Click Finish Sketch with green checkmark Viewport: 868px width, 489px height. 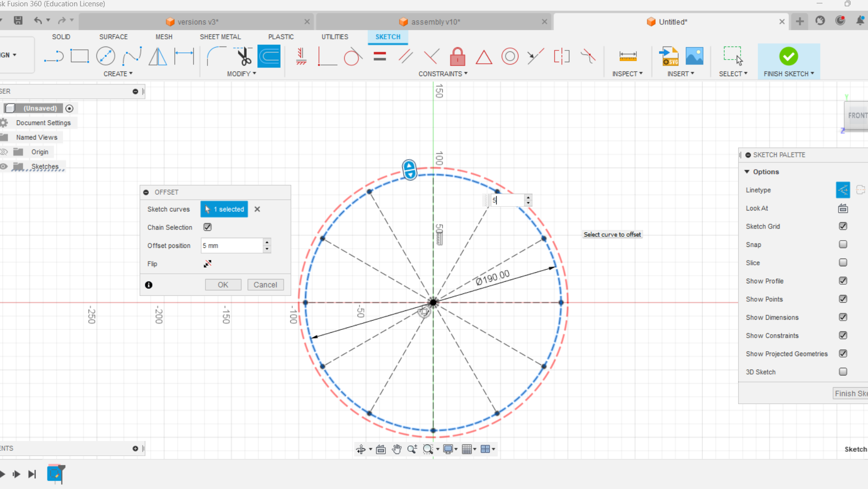pos(789,57)
